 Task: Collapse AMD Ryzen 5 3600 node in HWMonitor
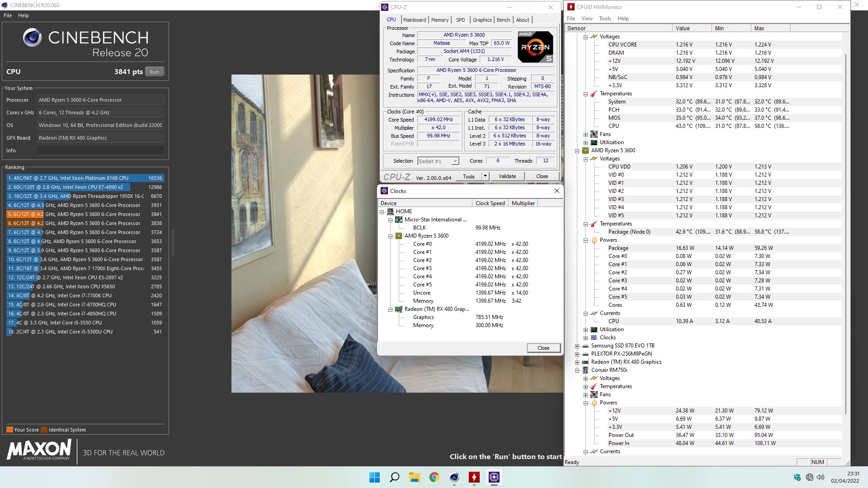(577, 150)
